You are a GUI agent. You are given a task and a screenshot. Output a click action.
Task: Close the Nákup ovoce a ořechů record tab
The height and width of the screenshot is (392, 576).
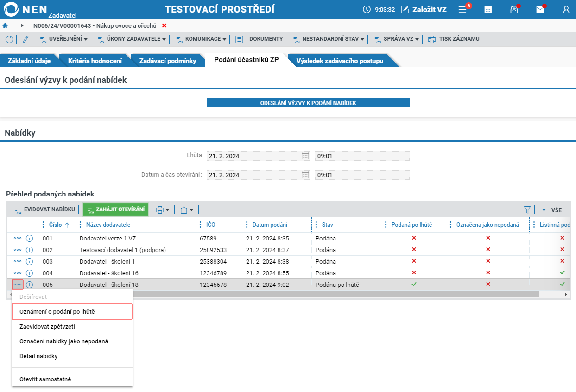coord(164,25)
